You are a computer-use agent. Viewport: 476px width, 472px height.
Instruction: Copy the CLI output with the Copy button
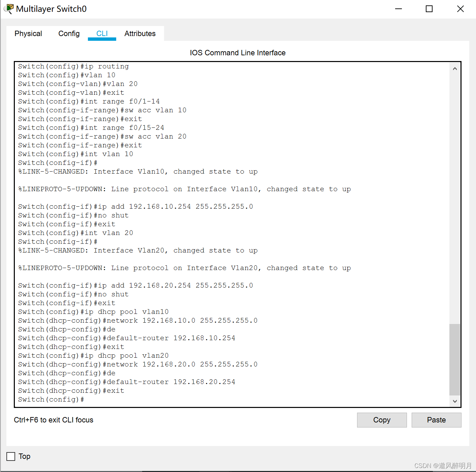pos(382,420)
